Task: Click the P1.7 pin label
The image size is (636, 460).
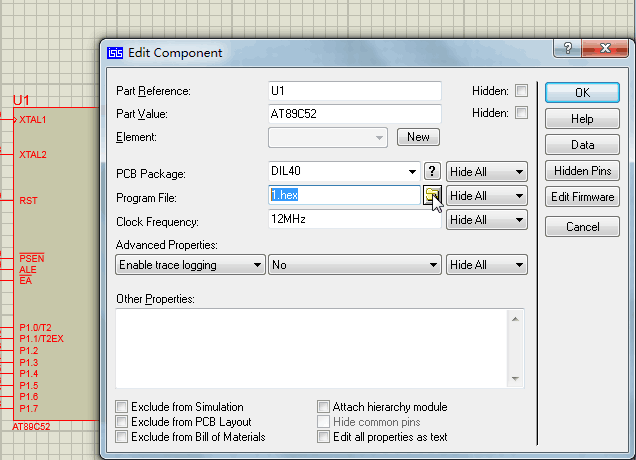Action: (29, 408)
